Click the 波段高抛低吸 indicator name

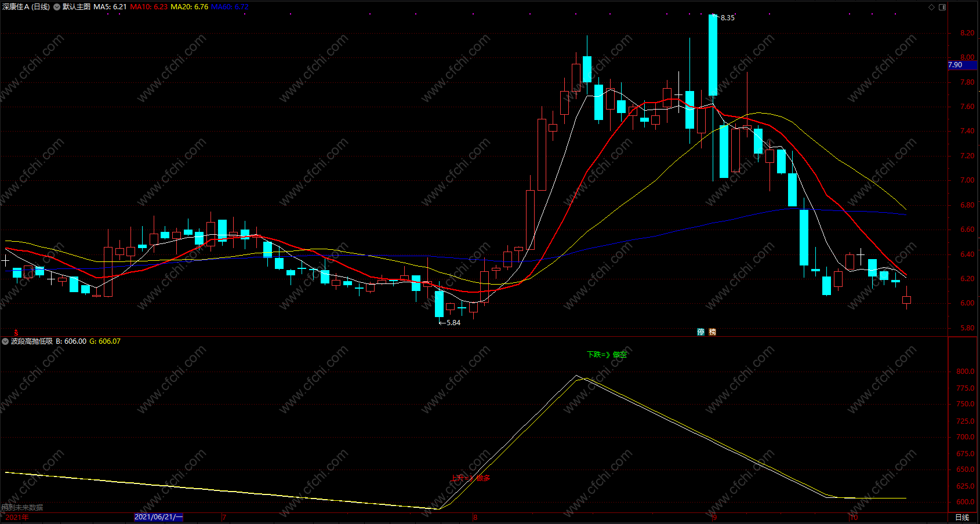point(32,341)
